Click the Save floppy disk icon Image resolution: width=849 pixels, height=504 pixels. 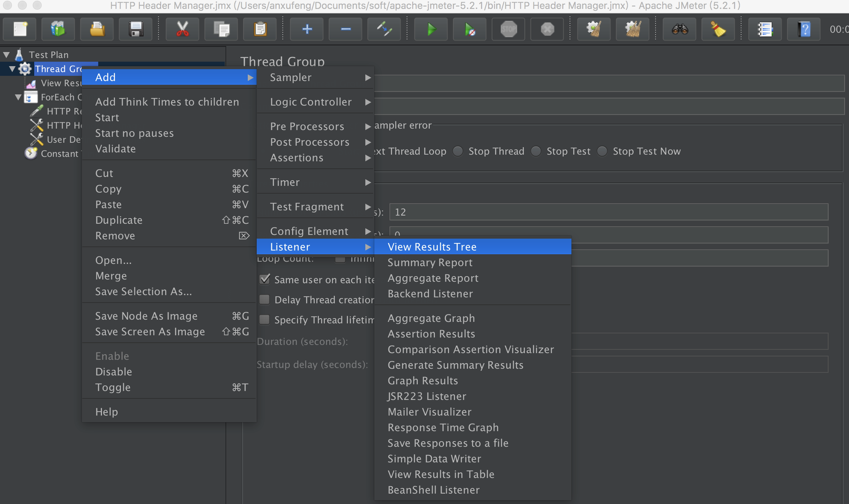(x=136, y=29)
